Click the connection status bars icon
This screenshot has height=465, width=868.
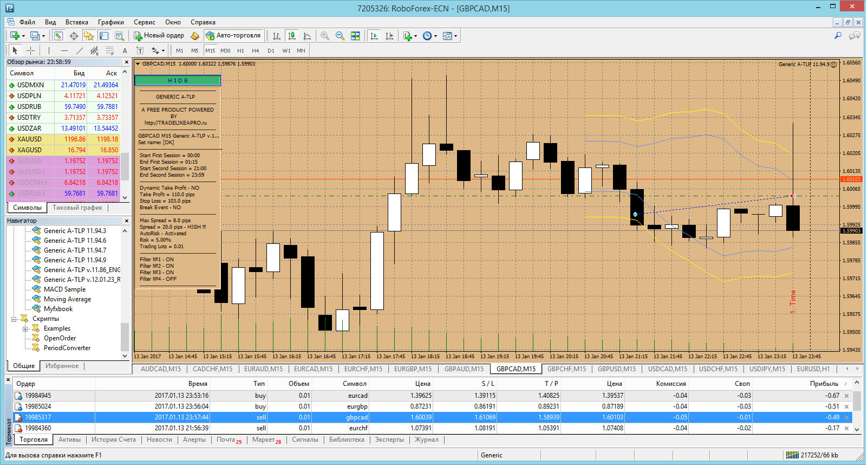(x=792, y=455)
